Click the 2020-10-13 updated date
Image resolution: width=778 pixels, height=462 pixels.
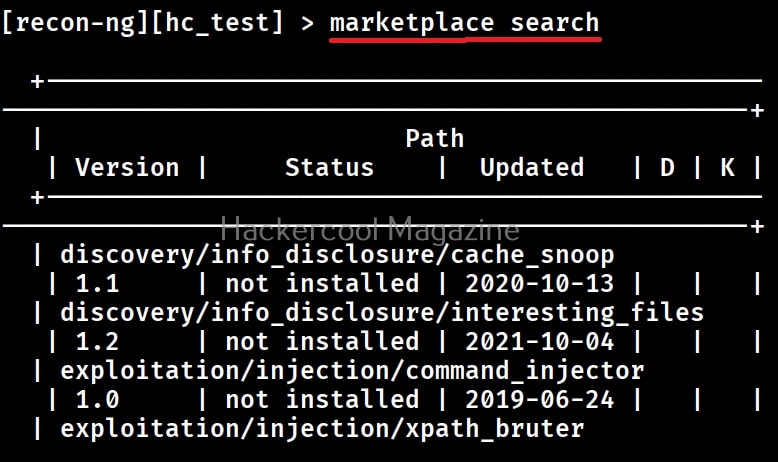click(x=539, y=284)
